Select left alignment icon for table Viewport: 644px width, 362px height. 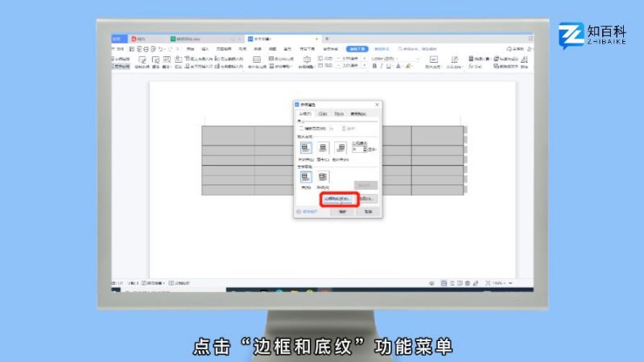306,148
